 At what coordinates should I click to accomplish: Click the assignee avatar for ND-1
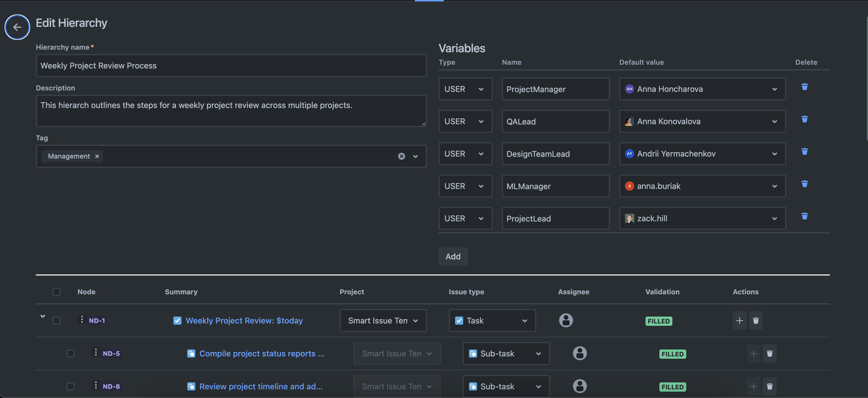[566, 320]
